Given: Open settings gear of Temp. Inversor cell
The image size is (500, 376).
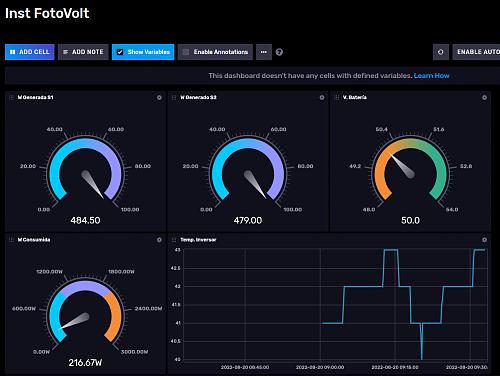Looking at the screenshot, I should click(484, 240).
